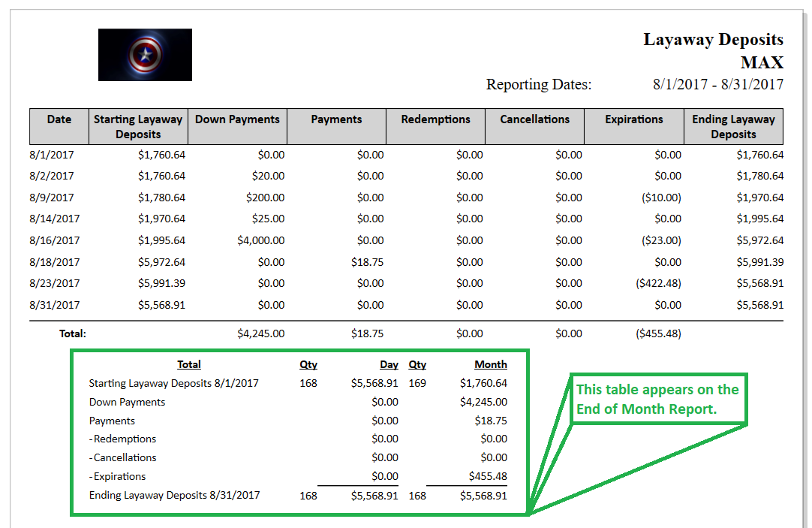The width and height of the screenshot is (812, 528).
Task: Click the -Cancellations summary label
Action: pos(122,457)
